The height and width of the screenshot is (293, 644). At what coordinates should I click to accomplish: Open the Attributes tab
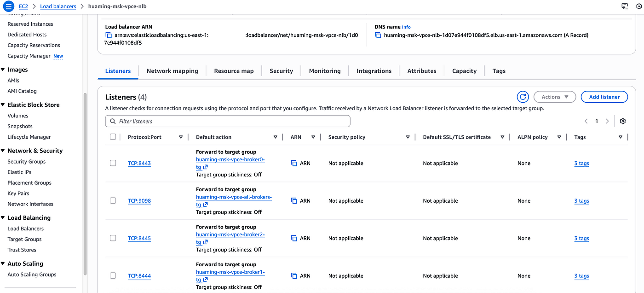click(x=422, y=71)
